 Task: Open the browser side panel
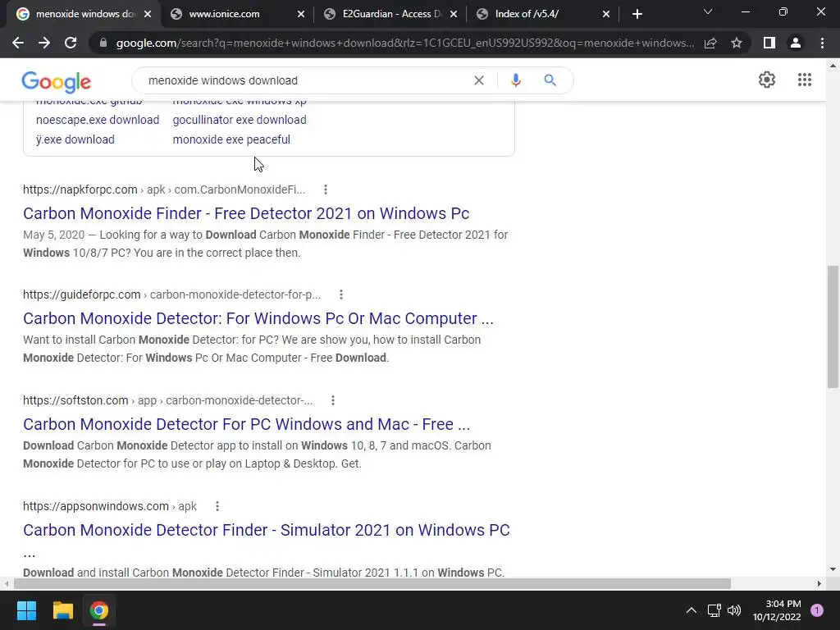[769, 43]
